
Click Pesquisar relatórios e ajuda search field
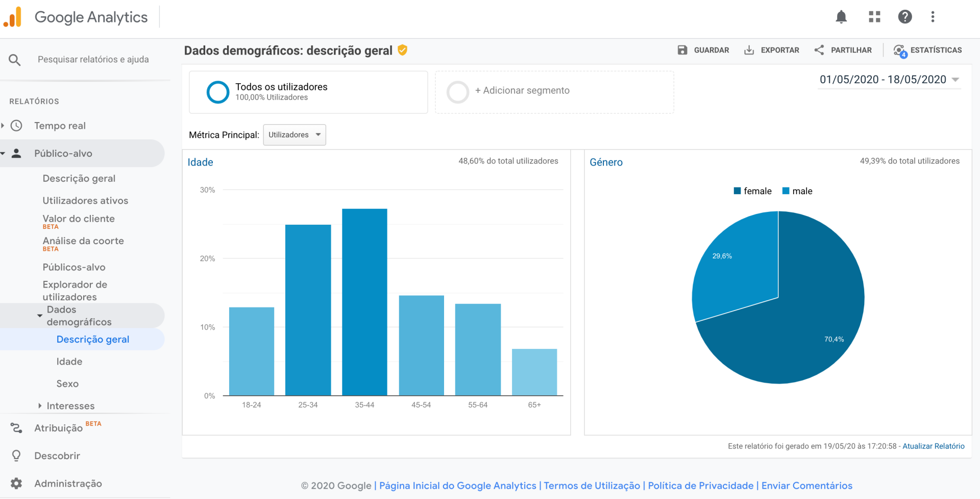(93, 60)
